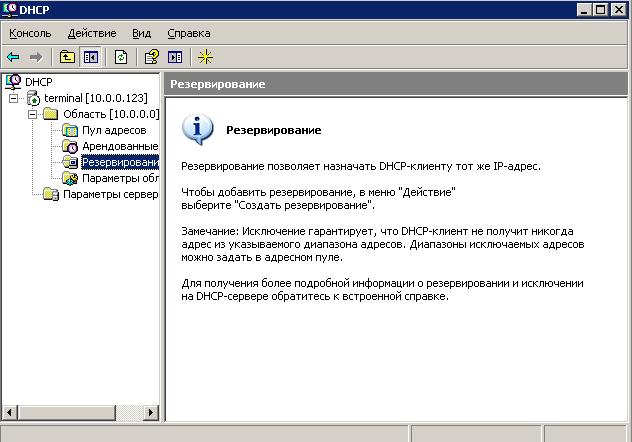Click the Back arrow toolbar icon
This screenshot has height=442, width=632.
13,57
